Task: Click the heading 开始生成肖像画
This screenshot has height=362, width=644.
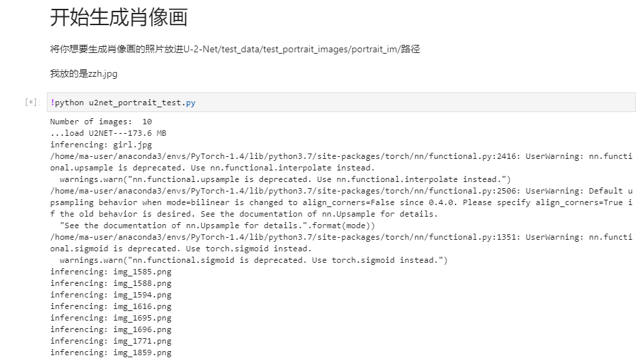Action: click(119, 18)
